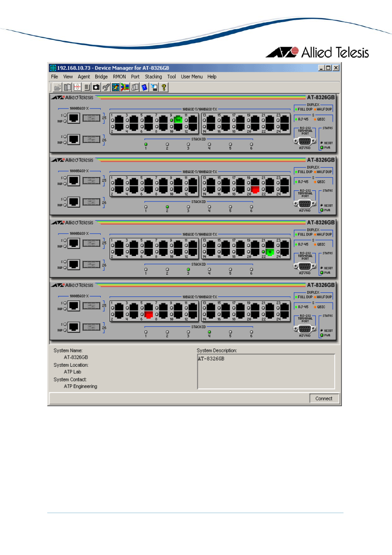Click the System Contact value ATP Engineering
The width and height of the screenshot is (392, 555).
pos(81,386)
